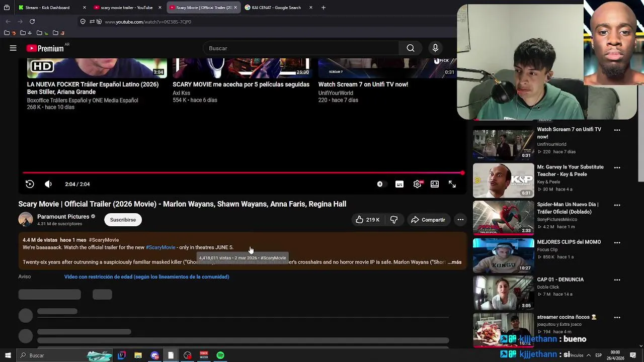
Task: Switch to KAI CENAT Google Search tab
Action: pos(276,8)
